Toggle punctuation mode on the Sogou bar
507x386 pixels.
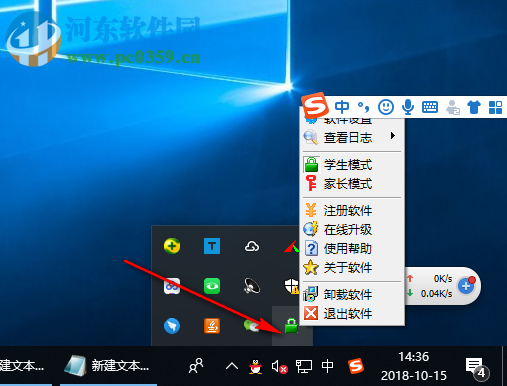click(x=363, y=107)
